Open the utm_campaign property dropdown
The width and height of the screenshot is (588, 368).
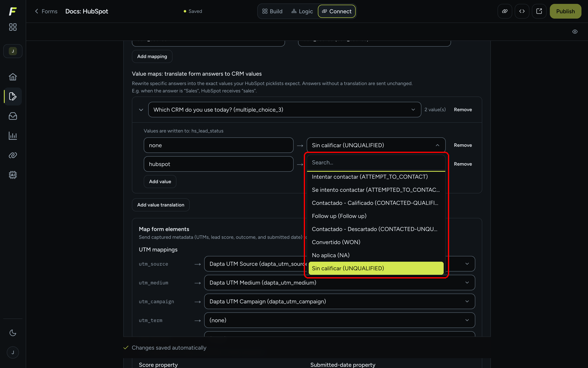[340, 302]
